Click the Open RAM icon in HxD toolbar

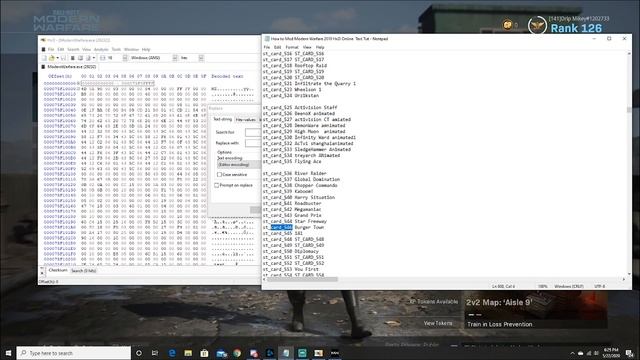click(73, 58)
